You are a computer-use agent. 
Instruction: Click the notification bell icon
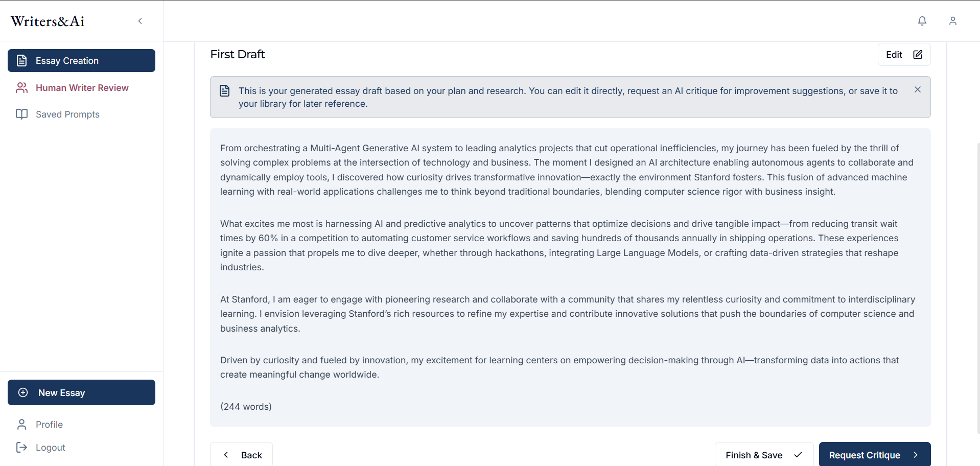tap(922, 21)
